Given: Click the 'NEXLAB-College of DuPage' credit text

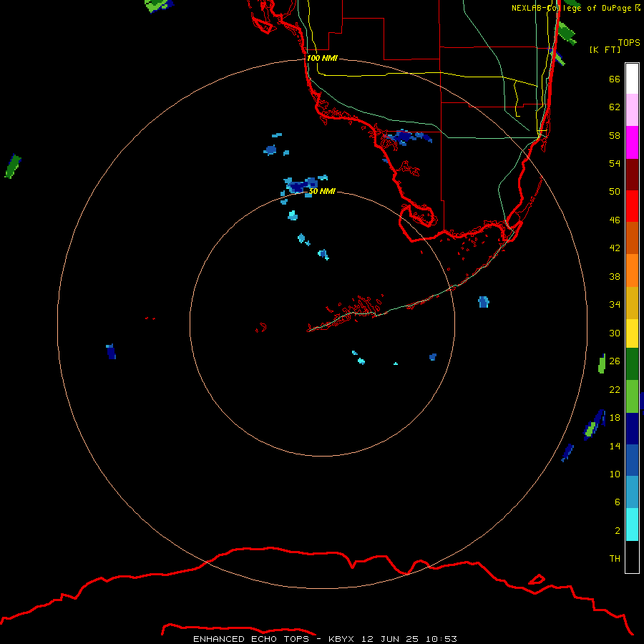Looking at the screenshot, I should (x=572, y=8).
